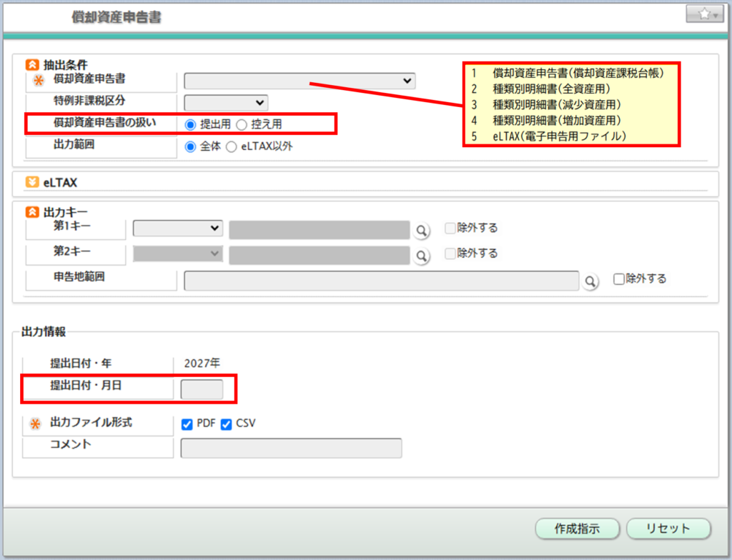Uncheck the CSV output checkbox
Viewport: 732px width, 560px height.
pos(226,424)
